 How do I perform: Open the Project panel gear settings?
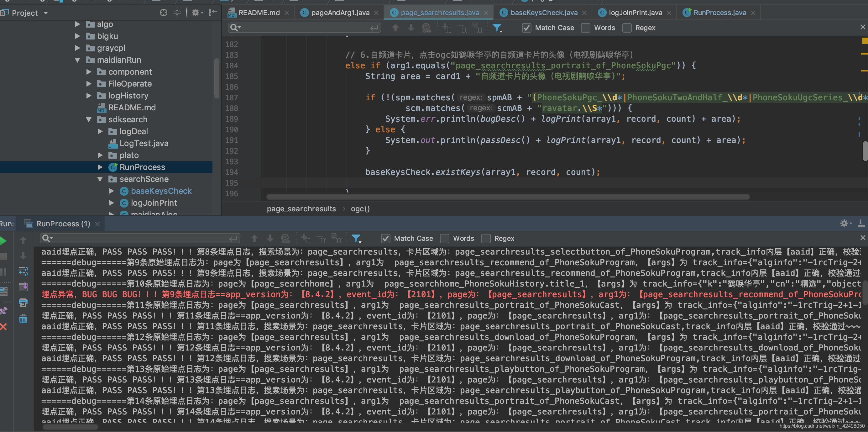point(196,13)
